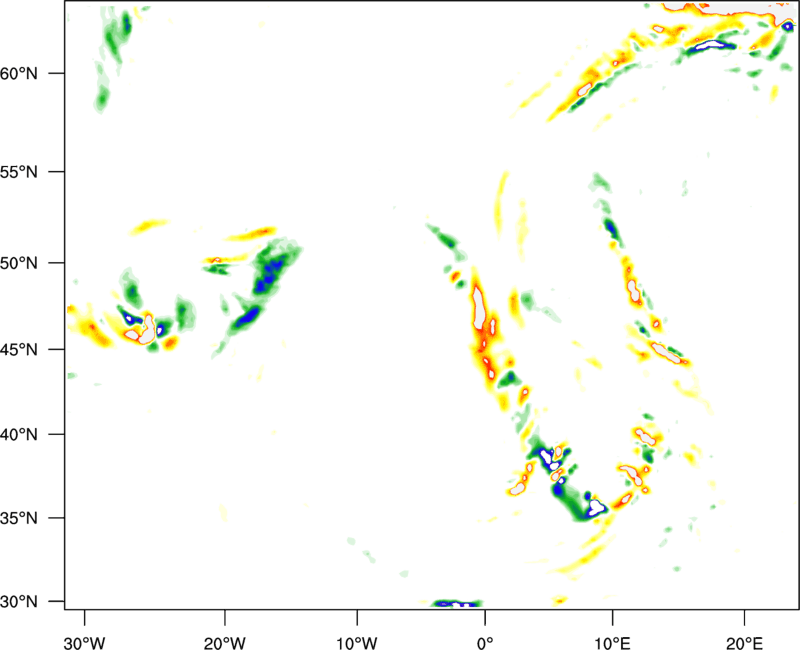Click the 30°N latitude label
This screenshot has width=800, height=650.
tap(19, 602)
